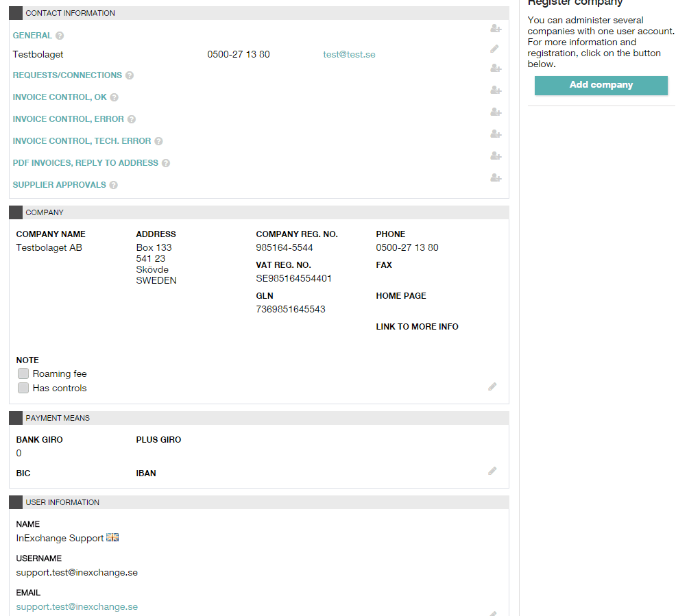Collapse the User Information section header
Viewport: 689px width, 616px height.
[x=16, y=502]
